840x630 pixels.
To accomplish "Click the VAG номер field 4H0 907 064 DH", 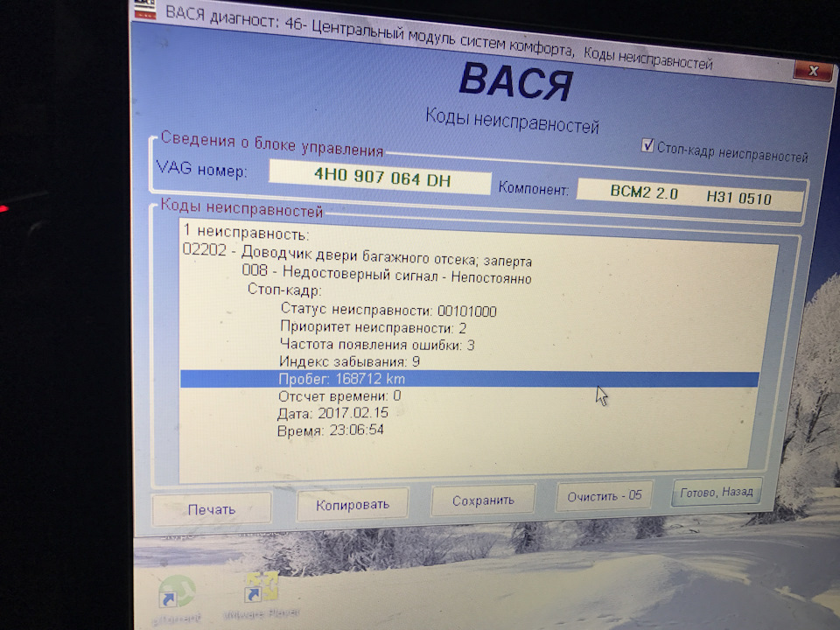I will (381, 177).
